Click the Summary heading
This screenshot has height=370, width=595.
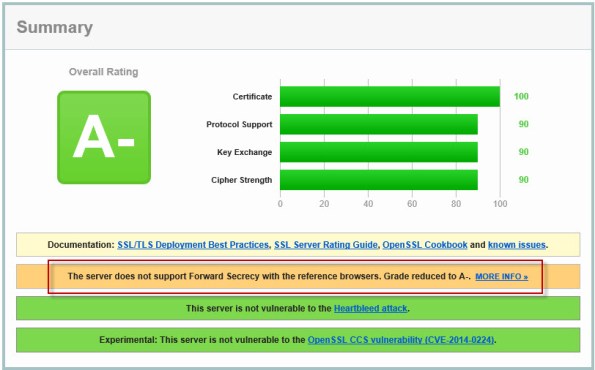[x=55, y=27]
